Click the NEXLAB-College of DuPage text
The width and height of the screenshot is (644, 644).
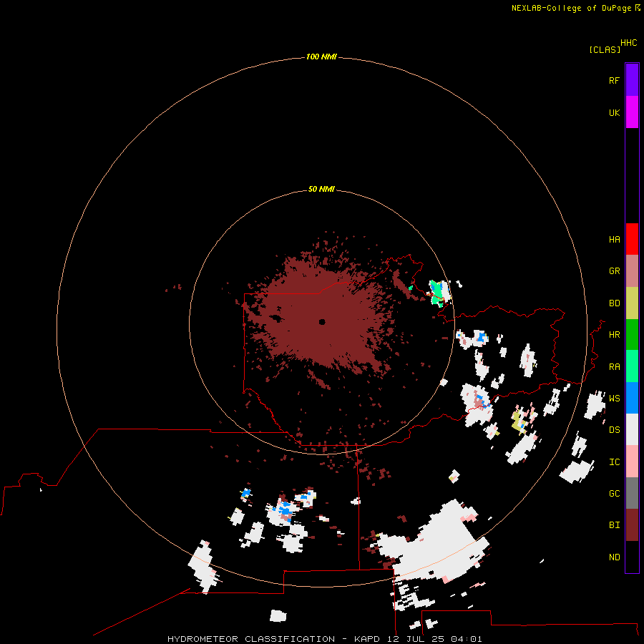[571, 8]
